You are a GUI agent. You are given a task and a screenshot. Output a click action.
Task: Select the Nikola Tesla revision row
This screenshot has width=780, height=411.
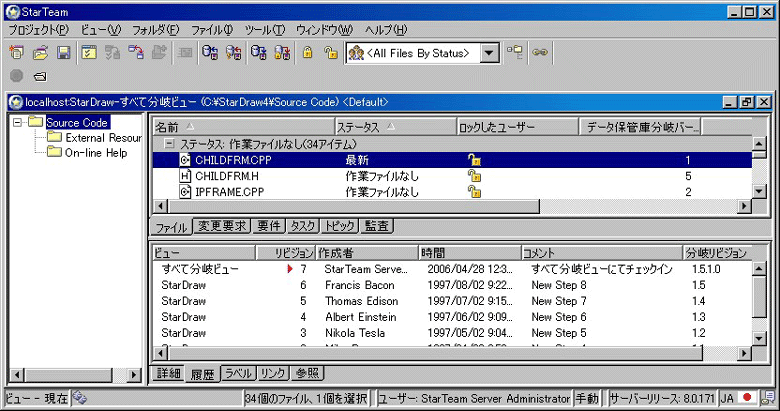pyautogui.click(x=452, y=333)
